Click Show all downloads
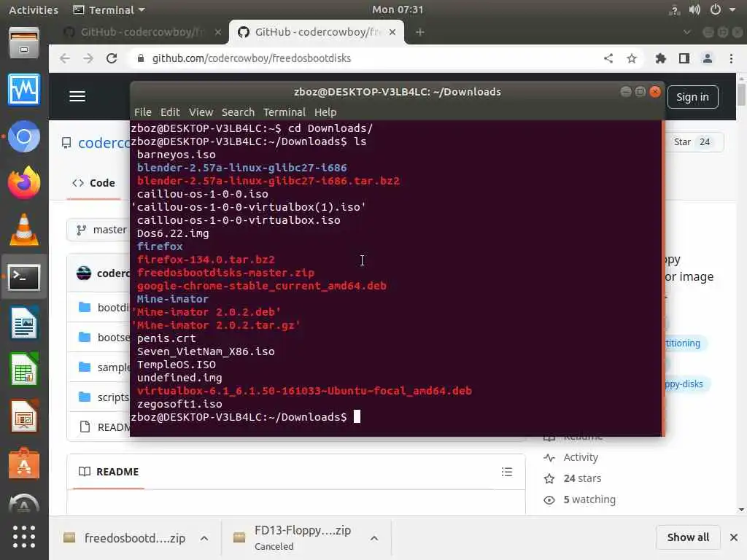Viewport: 747px width, 560px height. click(688, 537)
